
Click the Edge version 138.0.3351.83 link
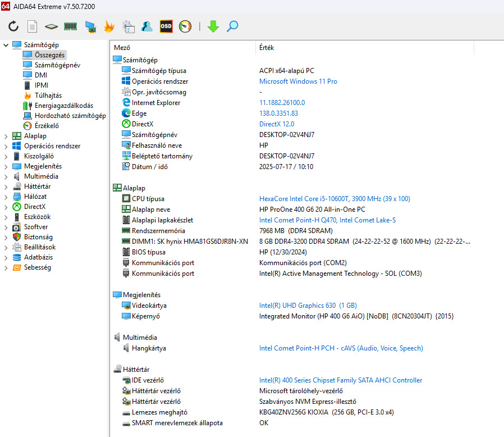point(279,113)
